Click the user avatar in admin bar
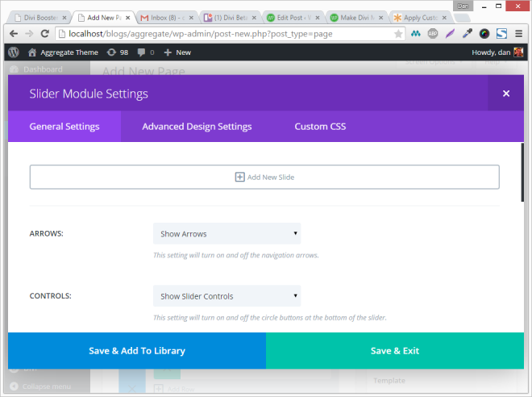Viewport: 532px width, 397px height. 518,52
